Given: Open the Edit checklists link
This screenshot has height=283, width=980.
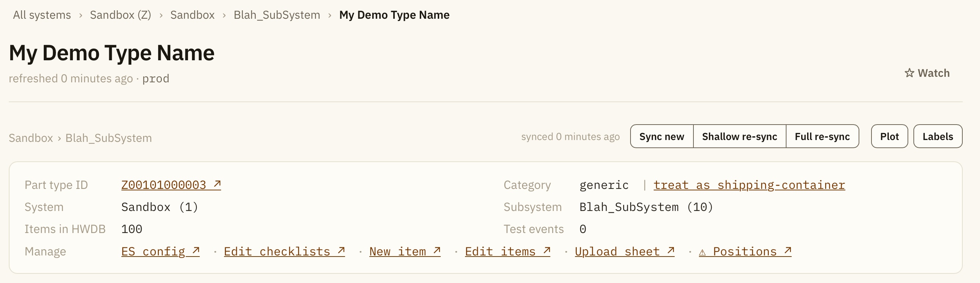Looking at the screenshot, I should [284, 251].
